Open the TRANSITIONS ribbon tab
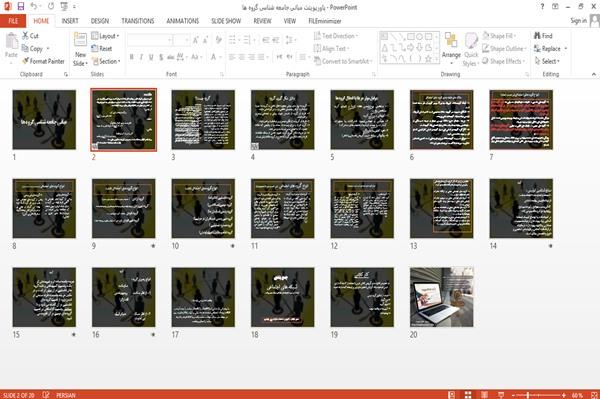The height and width of the screenshot is (399, 600). (x=138, y=21)
